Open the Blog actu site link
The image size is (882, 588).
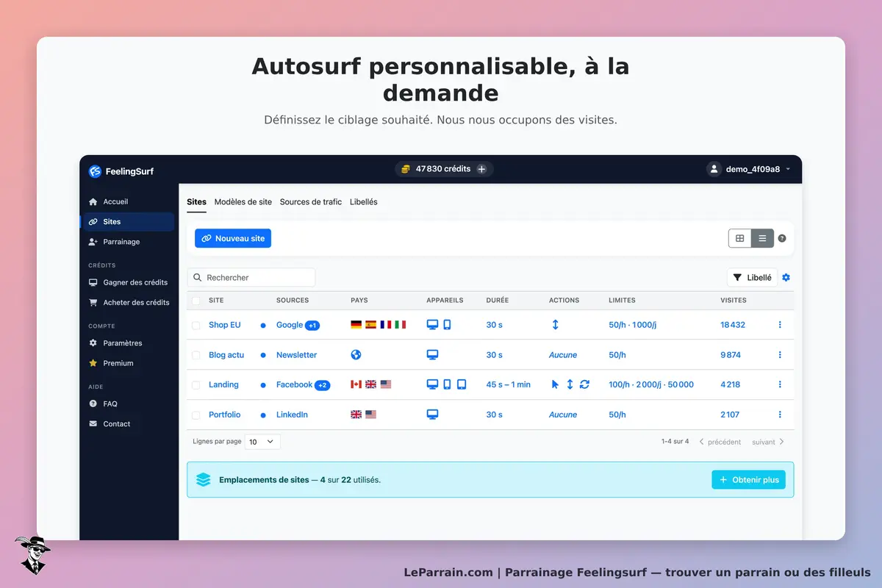tap(226, 355)
